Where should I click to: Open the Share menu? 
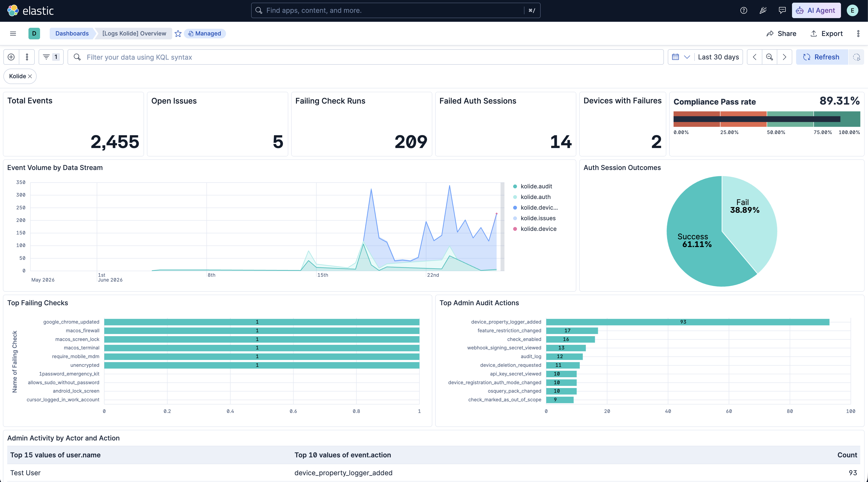coord(781,33)
